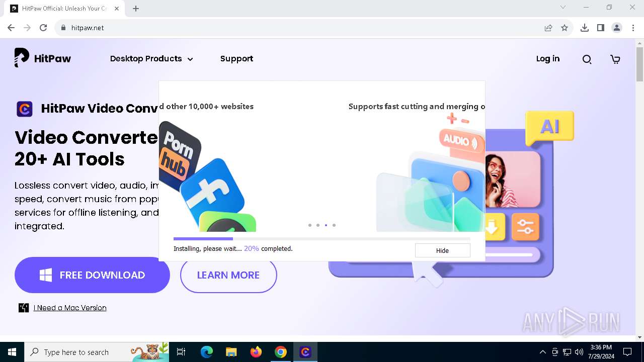Launch Microsoft Edge from taskbar

[x=207, y=352]
